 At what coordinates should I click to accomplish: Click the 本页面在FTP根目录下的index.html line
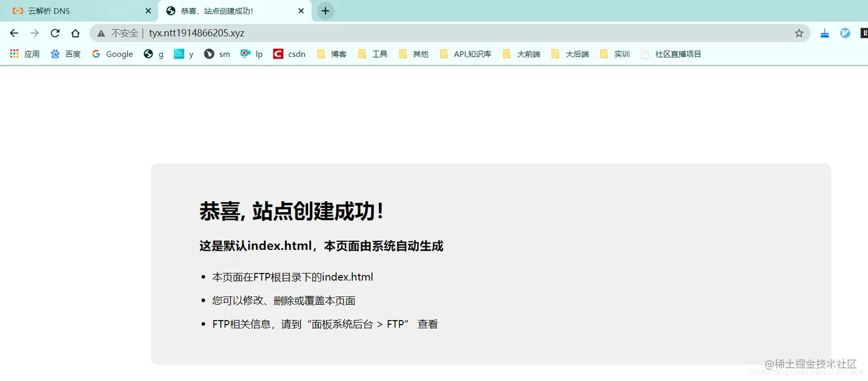293,277
